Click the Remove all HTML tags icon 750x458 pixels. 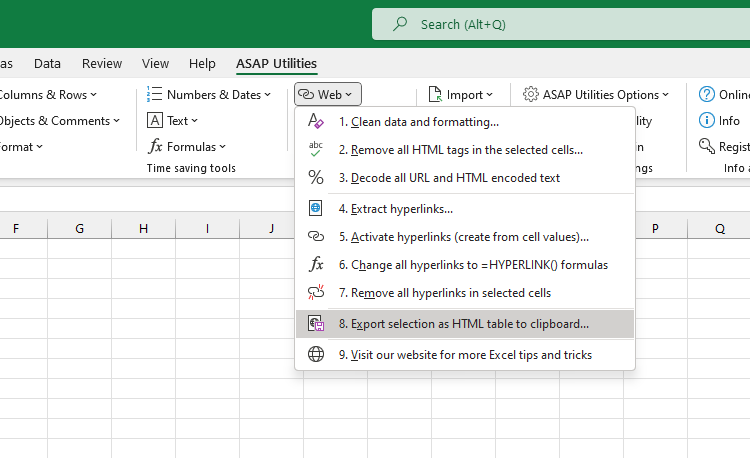316,149
